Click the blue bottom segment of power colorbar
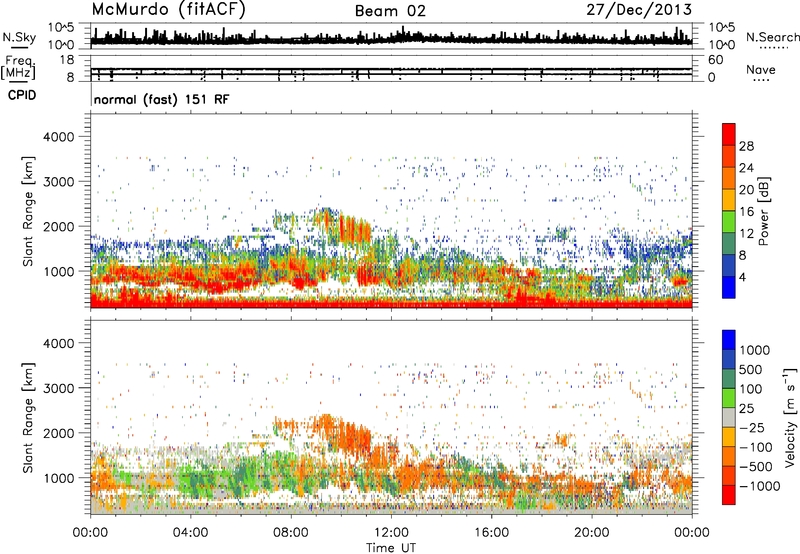Screen dimensions: 800x554 point(729,287)
